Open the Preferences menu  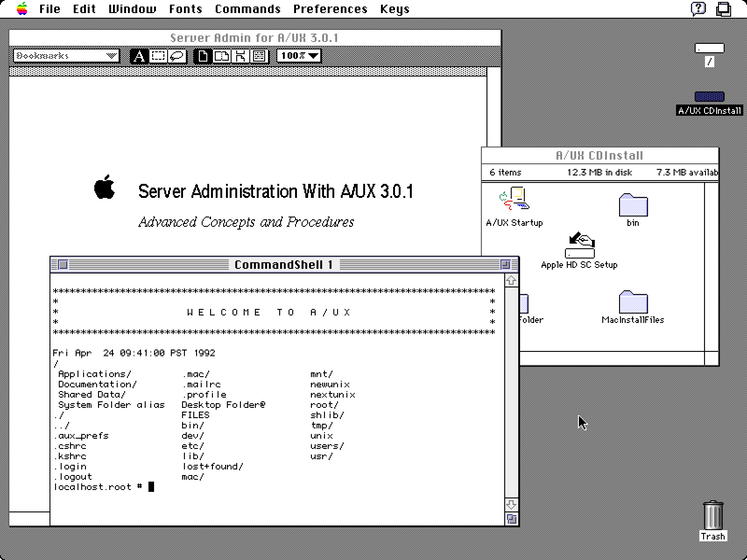point(331,9)
